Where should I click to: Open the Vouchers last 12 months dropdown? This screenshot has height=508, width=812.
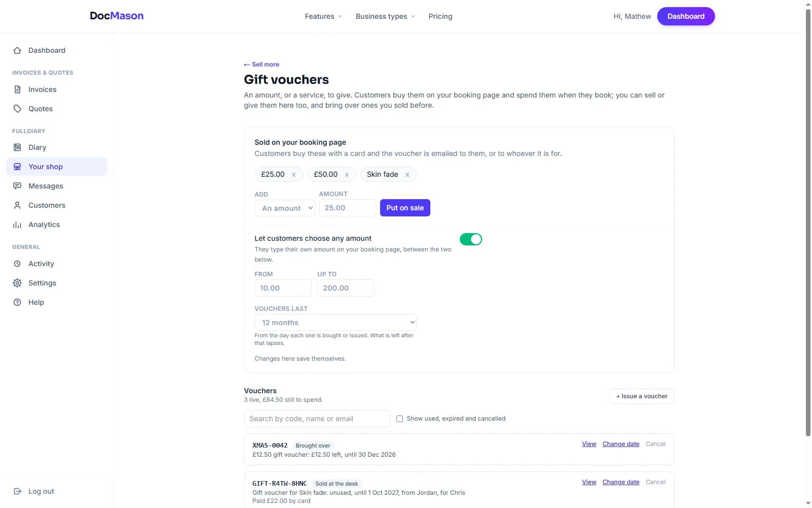pos(335,323)
